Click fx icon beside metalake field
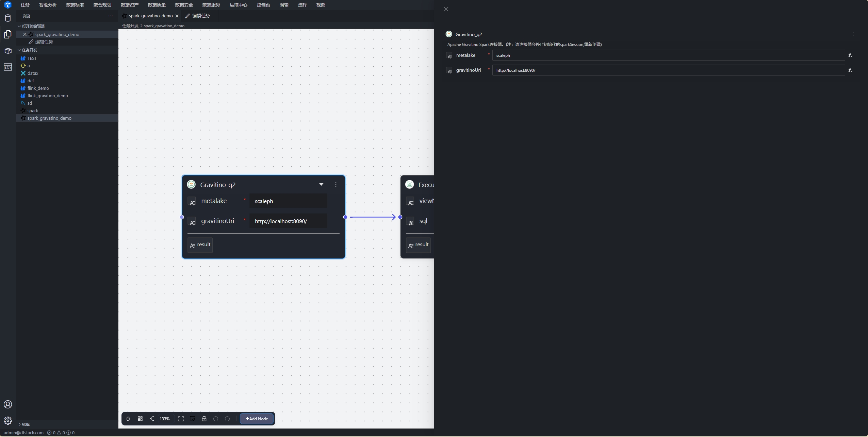 pyautogui.click(x=850, y=55)
